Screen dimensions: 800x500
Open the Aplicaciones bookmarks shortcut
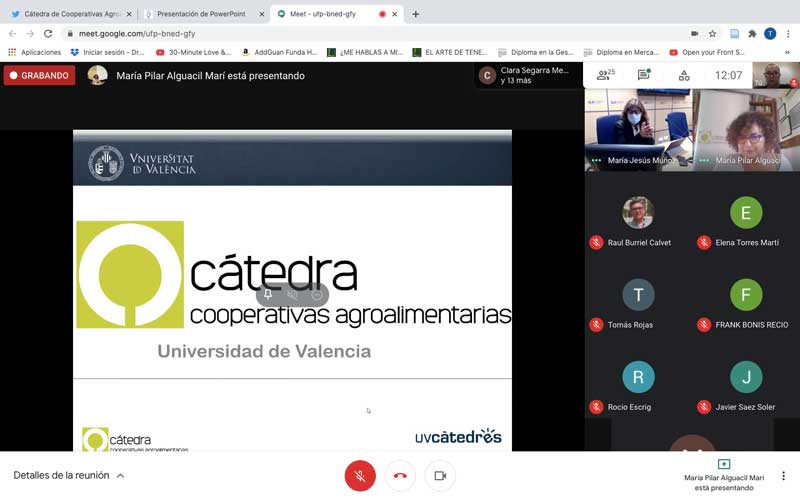tap(34, 52)
